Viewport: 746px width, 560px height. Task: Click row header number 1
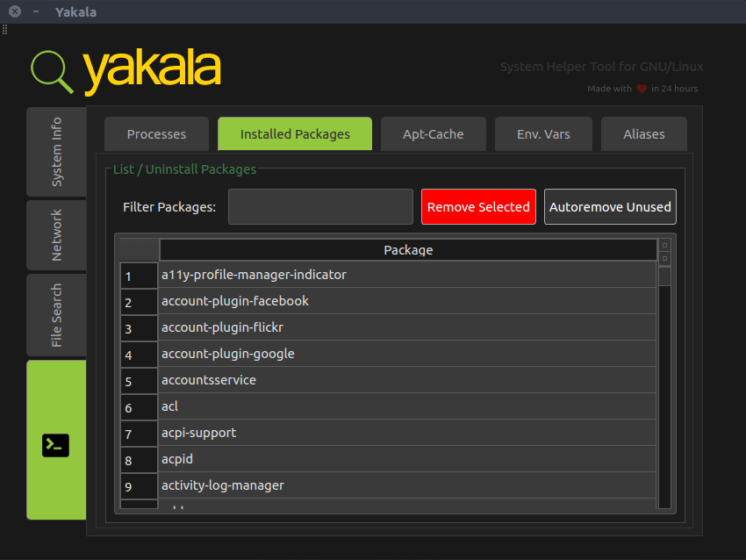[x=139, y=276]
